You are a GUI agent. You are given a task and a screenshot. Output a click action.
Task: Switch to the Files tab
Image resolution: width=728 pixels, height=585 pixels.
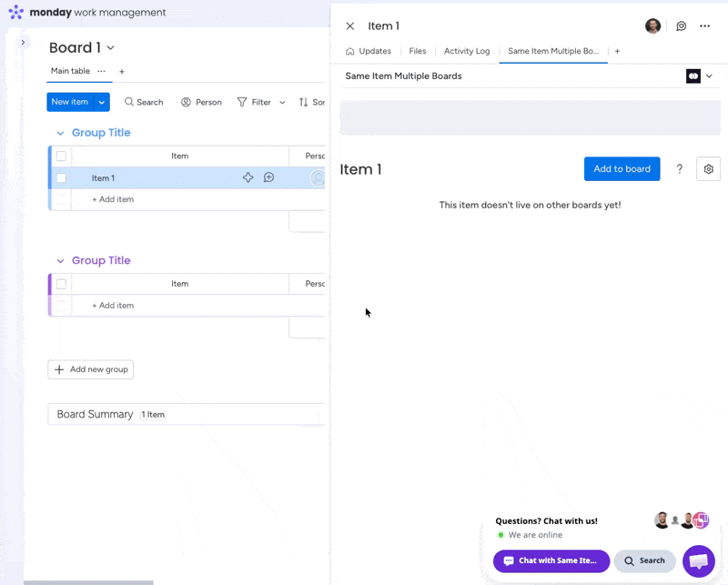[x=418, y=51]
